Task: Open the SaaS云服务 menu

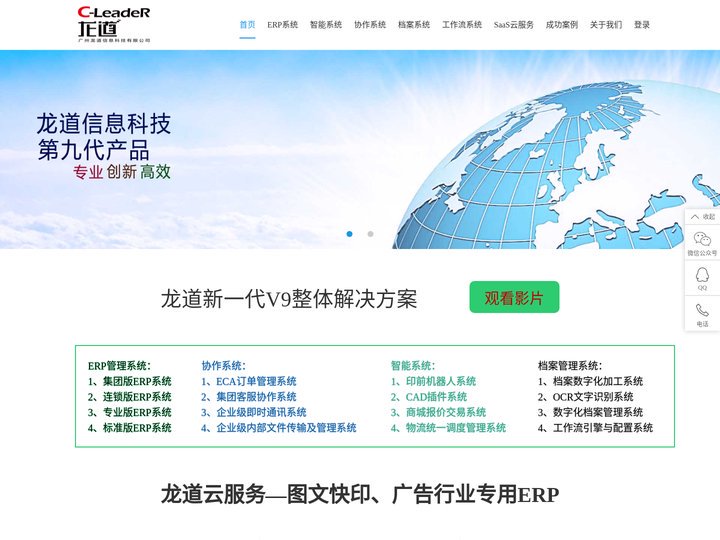Action: pos(513,25)
